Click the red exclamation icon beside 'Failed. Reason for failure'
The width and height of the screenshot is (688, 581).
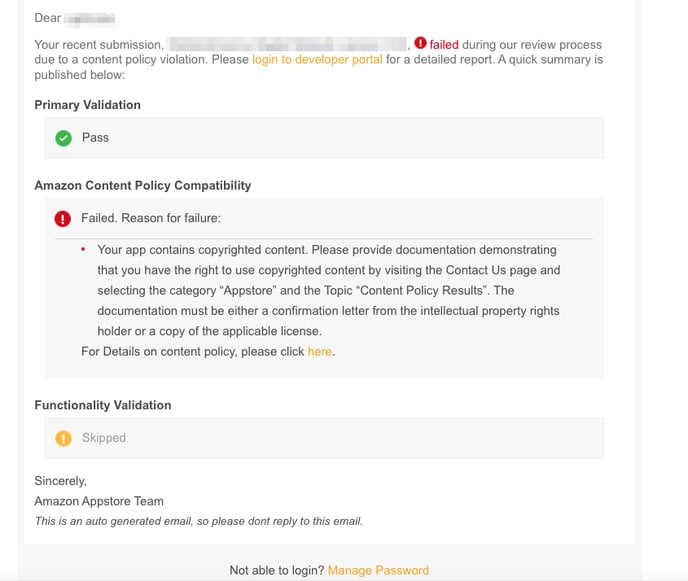63,218
